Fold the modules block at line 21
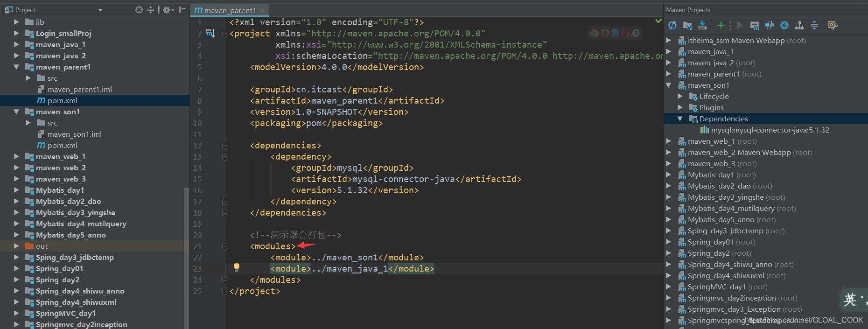The height and width of the screenshot is (329, 868). [x=225, y=246]
